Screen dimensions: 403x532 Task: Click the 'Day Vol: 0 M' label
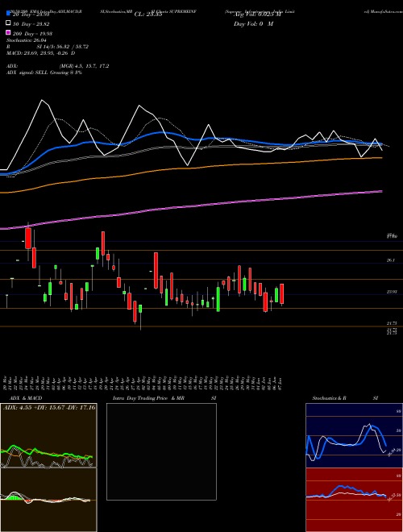point(253,24)
